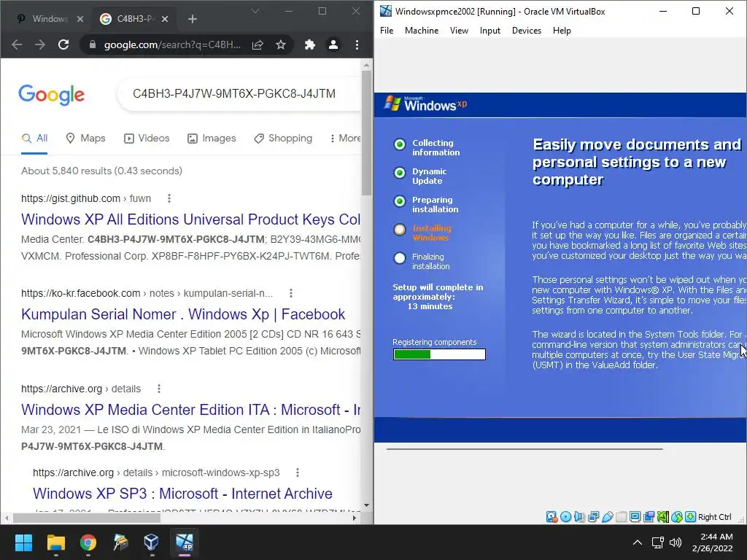
Task: Open VirtualBox Manager cube icon in taskbar
Action: coord(152,542)
